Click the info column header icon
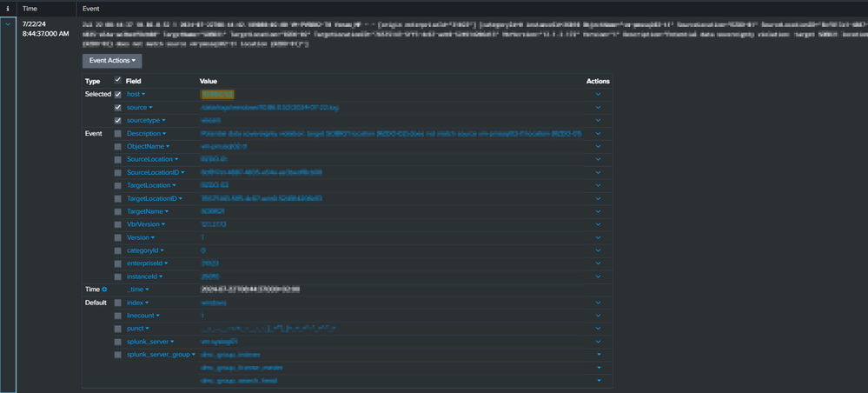 [x=8, y=9]
